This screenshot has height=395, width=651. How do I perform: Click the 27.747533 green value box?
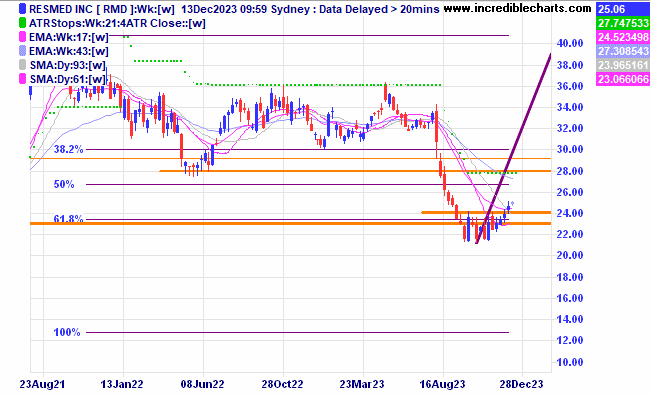623,23
